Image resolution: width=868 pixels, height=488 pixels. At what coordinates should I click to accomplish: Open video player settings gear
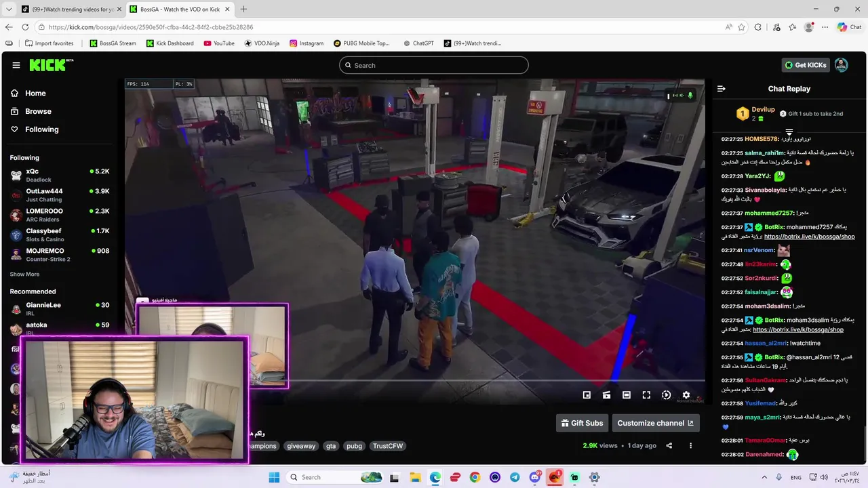686,395
